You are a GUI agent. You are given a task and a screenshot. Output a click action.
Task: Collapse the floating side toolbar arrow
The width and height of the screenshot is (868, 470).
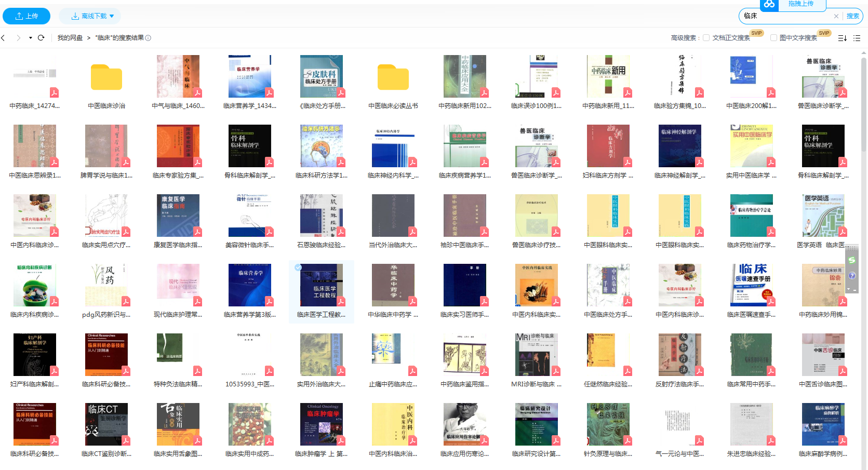pyautogui.click(x=849, y=289)
